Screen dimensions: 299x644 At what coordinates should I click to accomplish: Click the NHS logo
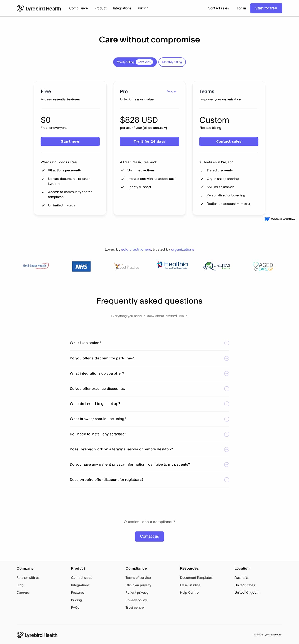pos(81,266)
